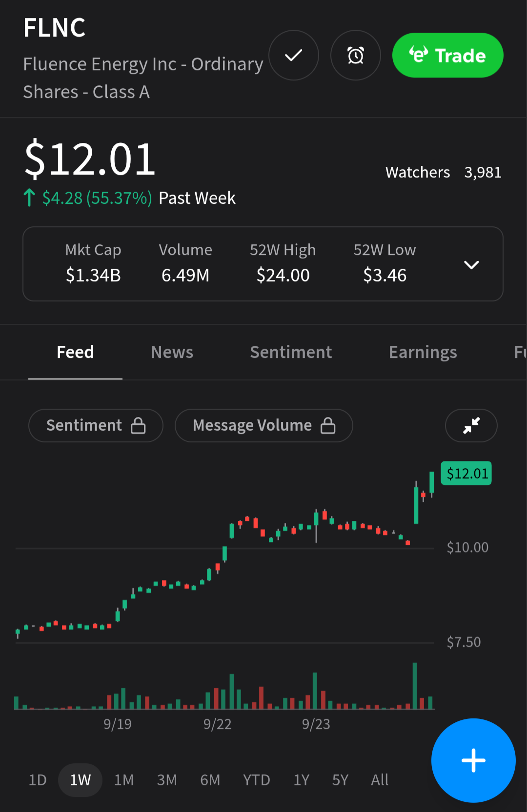Select the 5Y chart range
Viewport: 527px width, 812px height.
[x=340, y=780]
